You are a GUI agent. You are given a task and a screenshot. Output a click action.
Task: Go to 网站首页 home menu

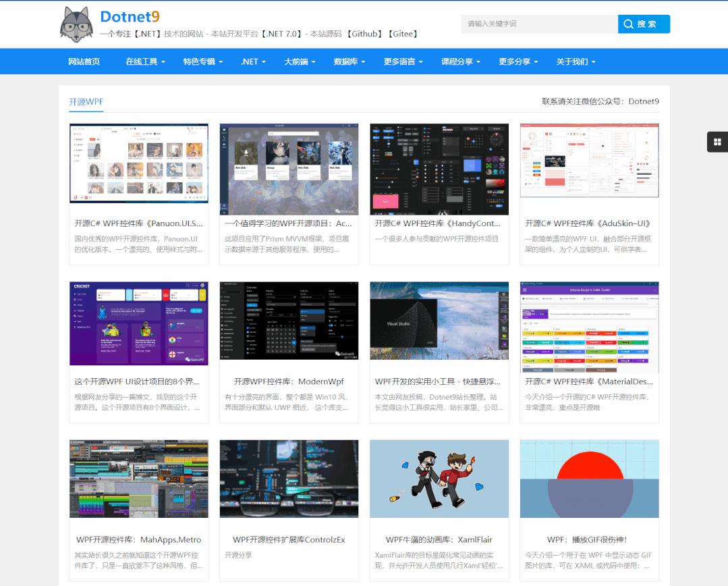84,61
